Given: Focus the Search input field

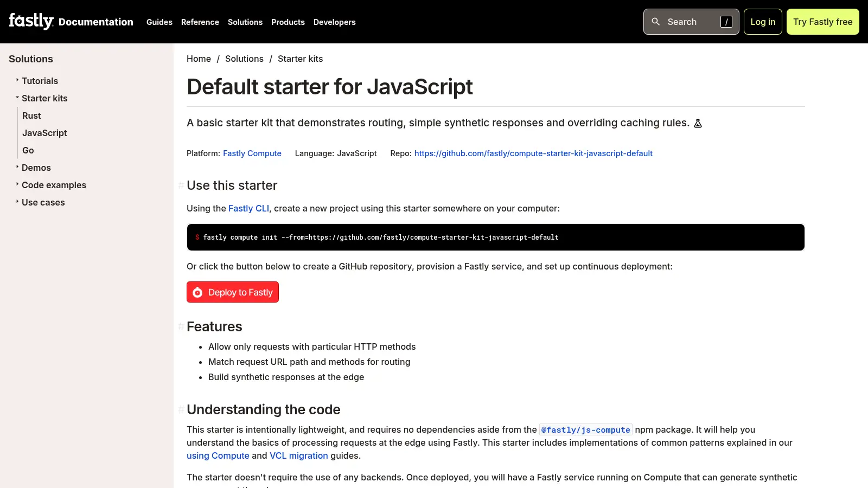Looking at the screenshot, I should pos(691,22).
